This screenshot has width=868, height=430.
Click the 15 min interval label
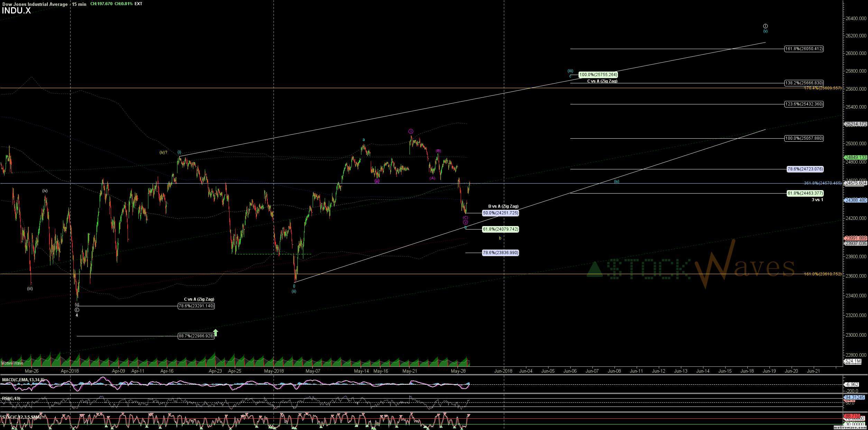[80, 4]
